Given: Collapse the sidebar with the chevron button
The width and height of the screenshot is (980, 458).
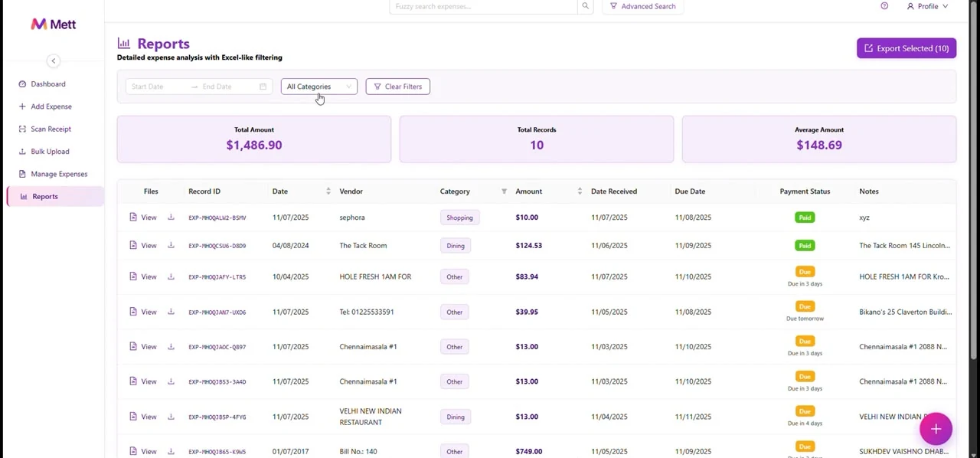Looking at the screenshot, I should pyautogui.click(x=53, y=61).
